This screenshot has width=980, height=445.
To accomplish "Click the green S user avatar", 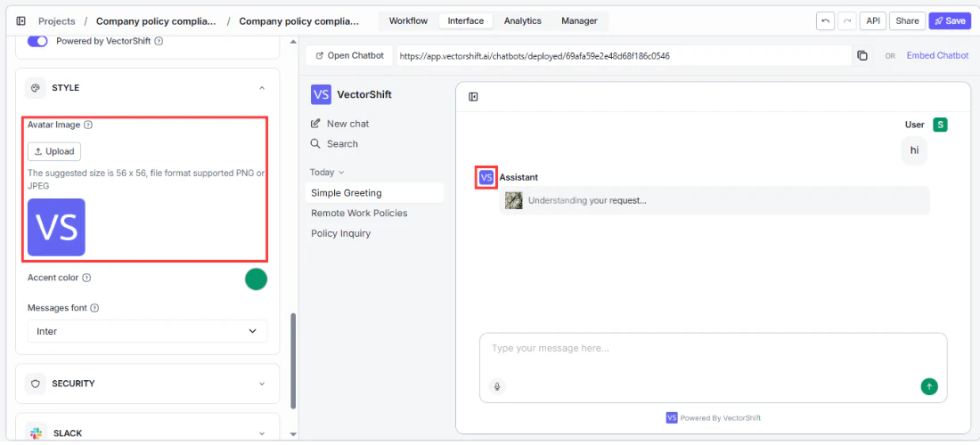I will [940, 125].
